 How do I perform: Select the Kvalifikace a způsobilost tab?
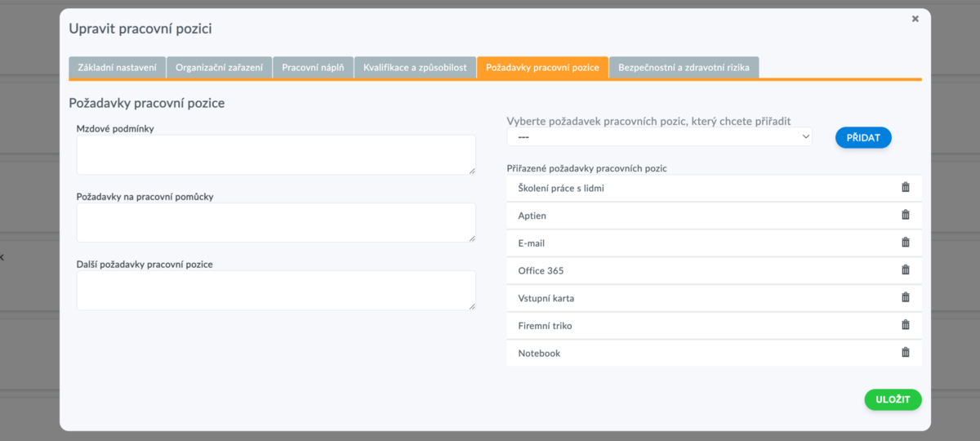415,68
